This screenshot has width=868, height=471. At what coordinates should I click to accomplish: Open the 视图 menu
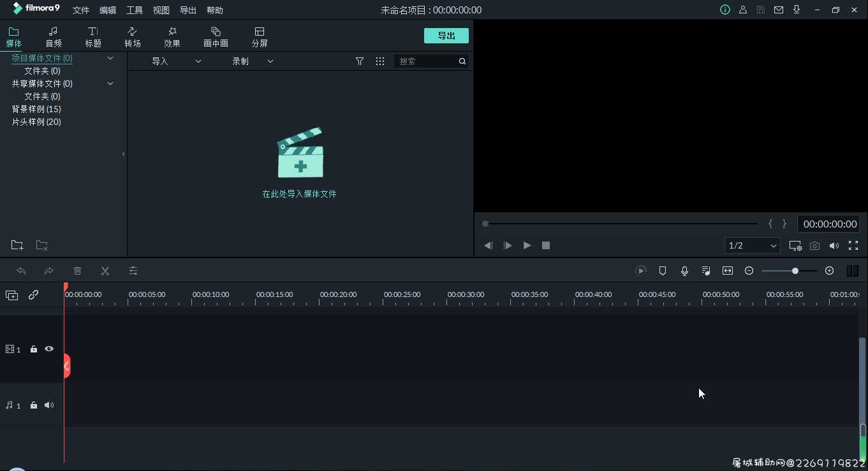(161, 10)
